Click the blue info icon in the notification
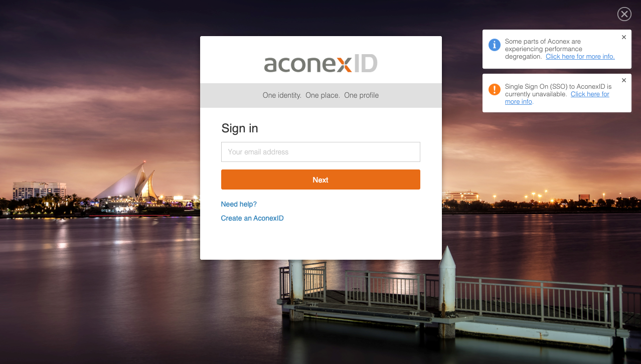641x364 pixels. [495, 45]
